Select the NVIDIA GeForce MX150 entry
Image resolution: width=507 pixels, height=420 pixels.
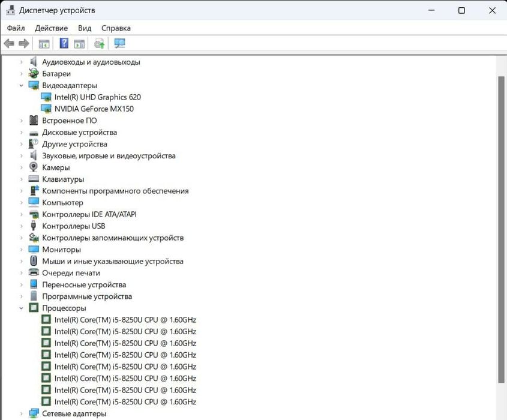coord(94,109)
